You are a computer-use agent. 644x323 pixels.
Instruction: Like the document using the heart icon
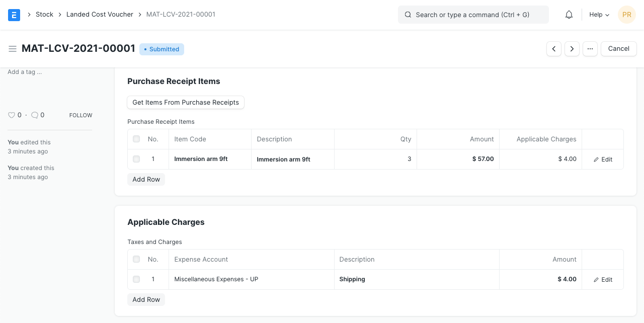pyautogui.click(x=11, y=115)
